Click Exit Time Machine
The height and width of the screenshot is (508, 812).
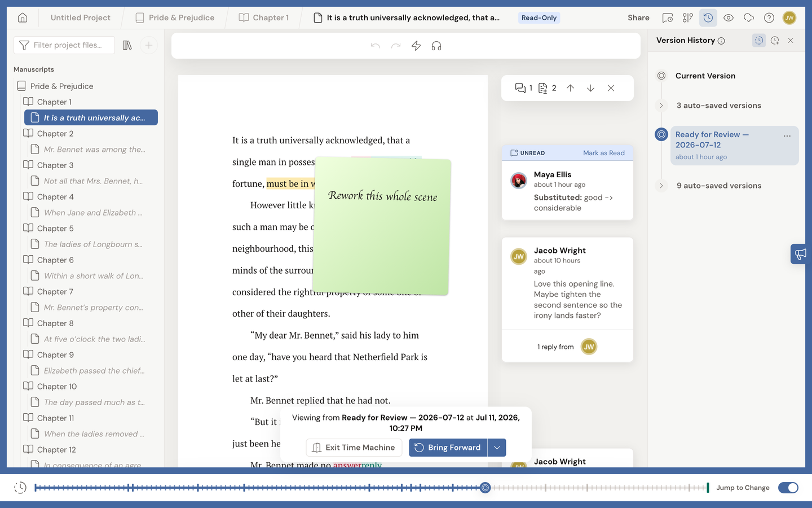(x=354, y=448)
